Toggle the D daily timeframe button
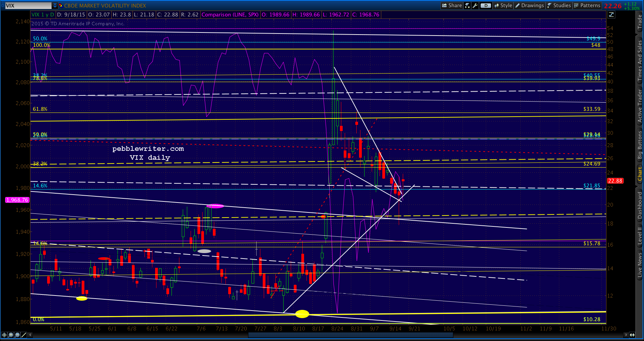Screen dimensions: 644x341 (485, 5)
